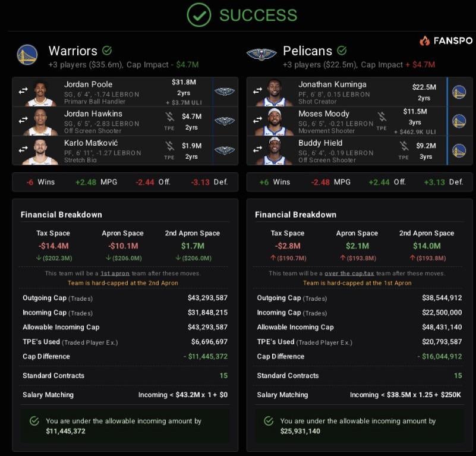Screen dimensions: 476x456
Task: Click the FANSPO flame logo
Action: click(423, 40)
